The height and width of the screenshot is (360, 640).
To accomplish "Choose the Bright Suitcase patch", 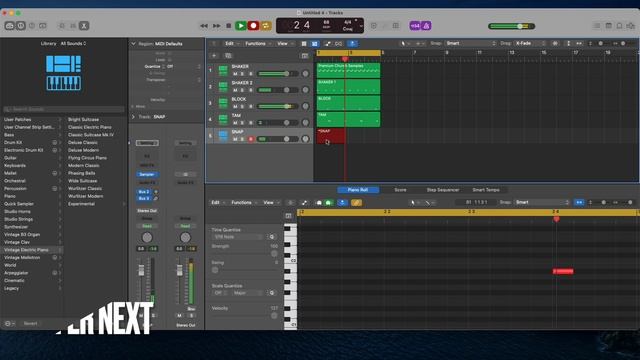I will 83,120.
